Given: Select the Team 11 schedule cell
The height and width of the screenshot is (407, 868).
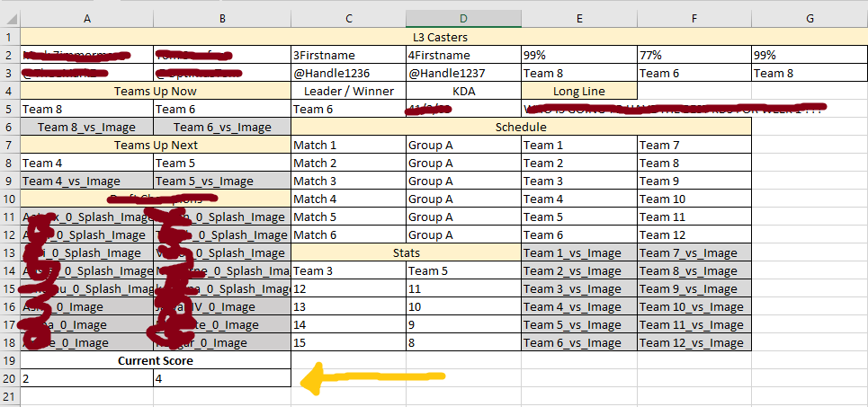Looking at the screenshot, I should click(694, 217).
